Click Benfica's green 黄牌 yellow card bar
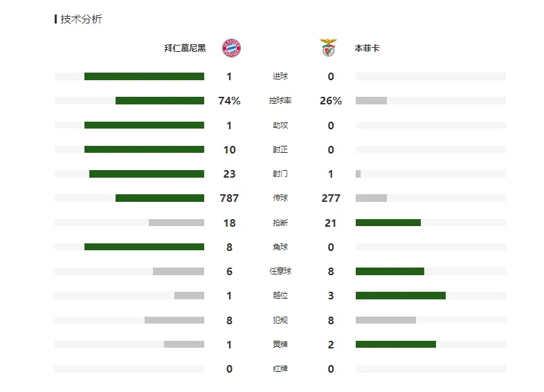Screen dimensions: 544x392 coord(396,344)
